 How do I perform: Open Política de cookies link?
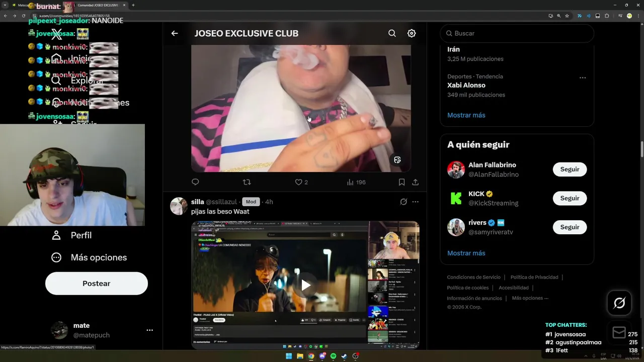(468, 288)
